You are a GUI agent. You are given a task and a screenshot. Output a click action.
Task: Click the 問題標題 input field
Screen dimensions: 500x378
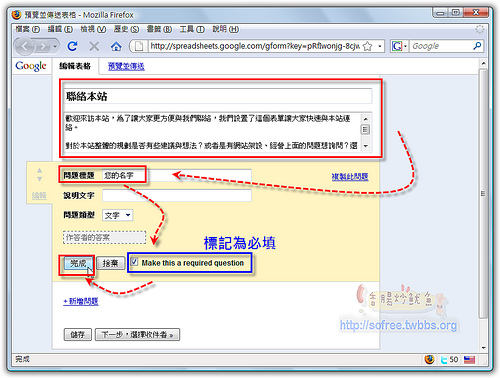[177, 175]
